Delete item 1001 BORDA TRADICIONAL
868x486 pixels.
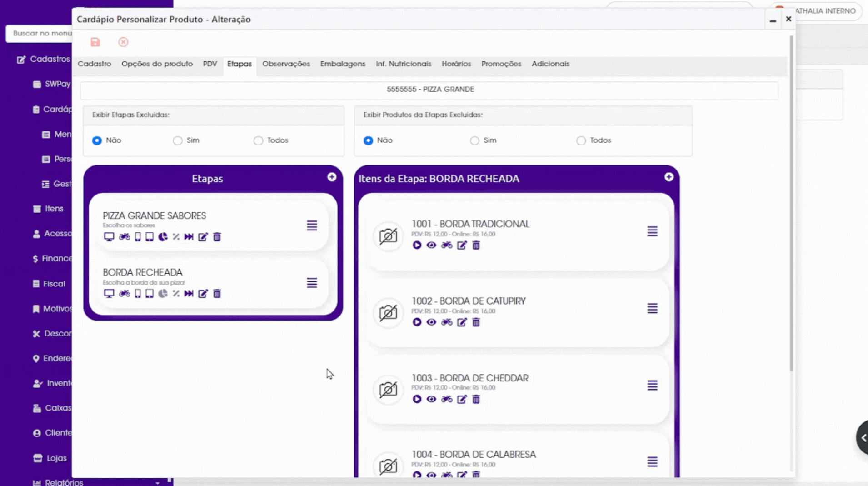(476, 245)
